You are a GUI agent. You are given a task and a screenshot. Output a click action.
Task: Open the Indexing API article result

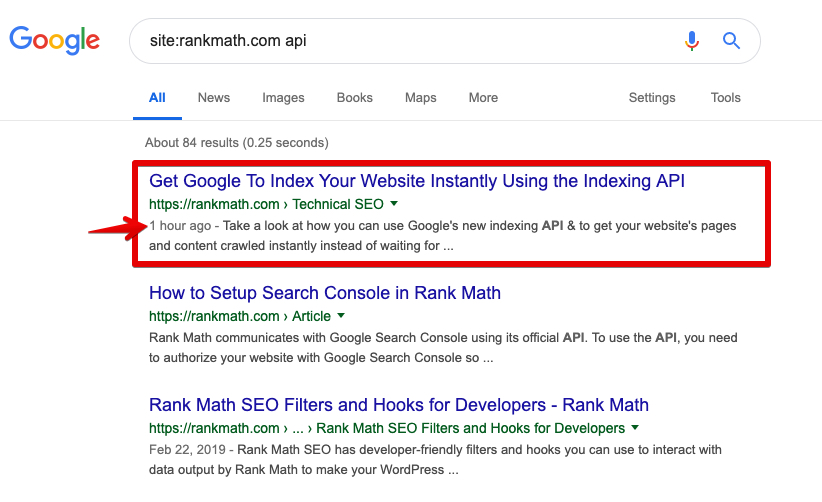click(417, 181)
